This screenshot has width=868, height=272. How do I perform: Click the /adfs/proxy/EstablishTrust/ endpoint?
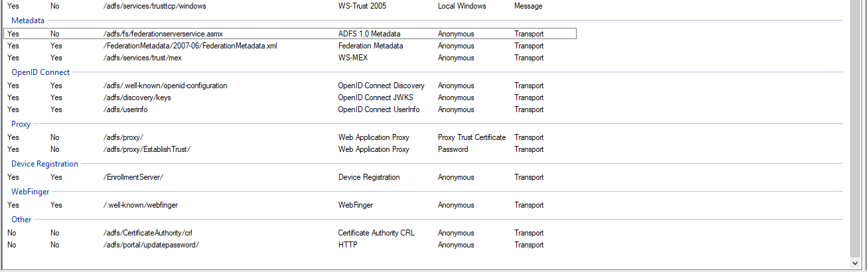click(147, 149)
